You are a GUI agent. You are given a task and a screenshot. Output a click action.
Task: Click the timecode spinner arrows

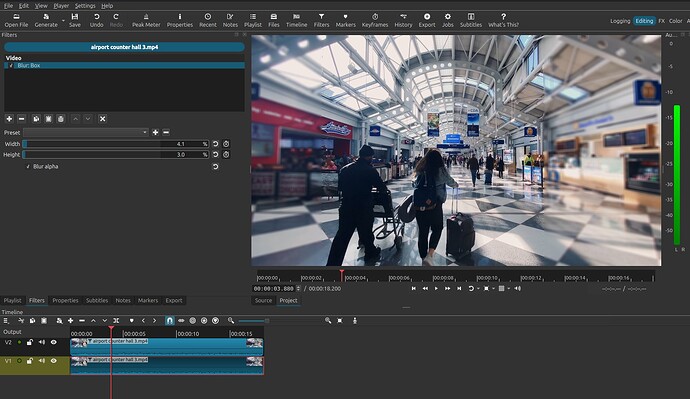point(299,289)
